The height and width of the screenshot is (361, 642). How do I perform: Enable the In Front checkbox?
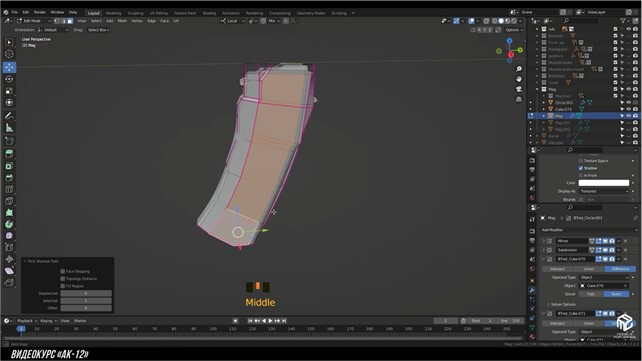point(581,176)
